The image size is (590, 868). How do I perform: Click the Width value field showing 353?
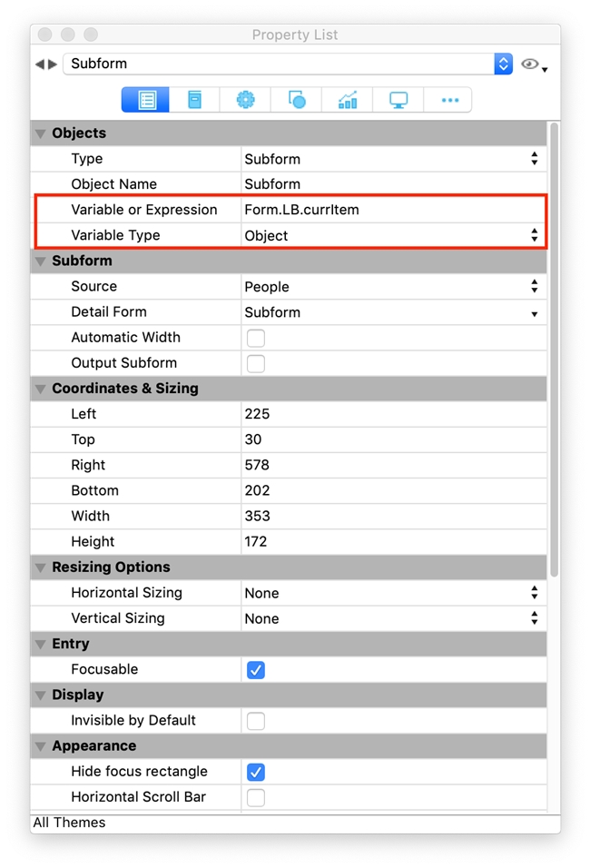click(x=390, y=516)
